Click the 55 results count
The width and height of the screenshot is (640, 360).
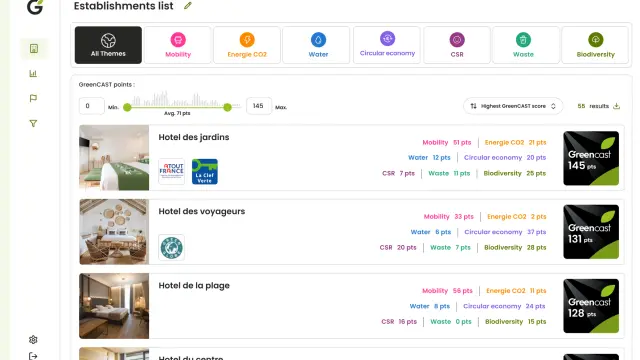(x=593, y=106)
